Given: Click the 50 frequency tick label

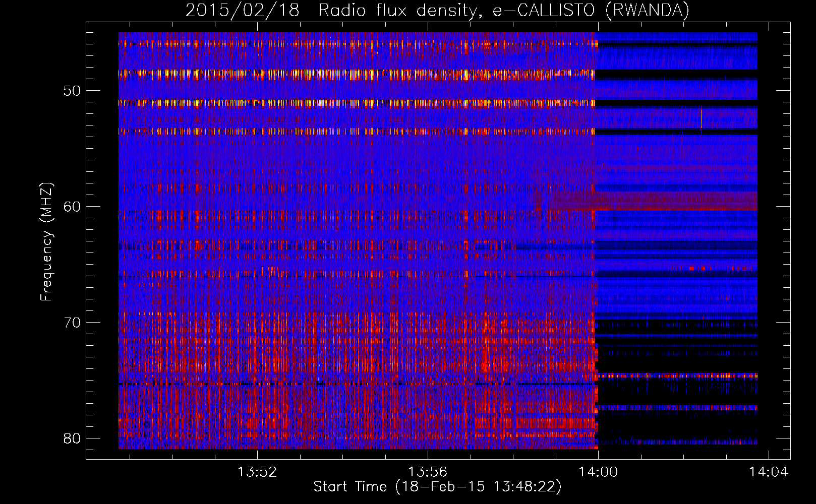Looking at the screenshot, I should point(72,91).
